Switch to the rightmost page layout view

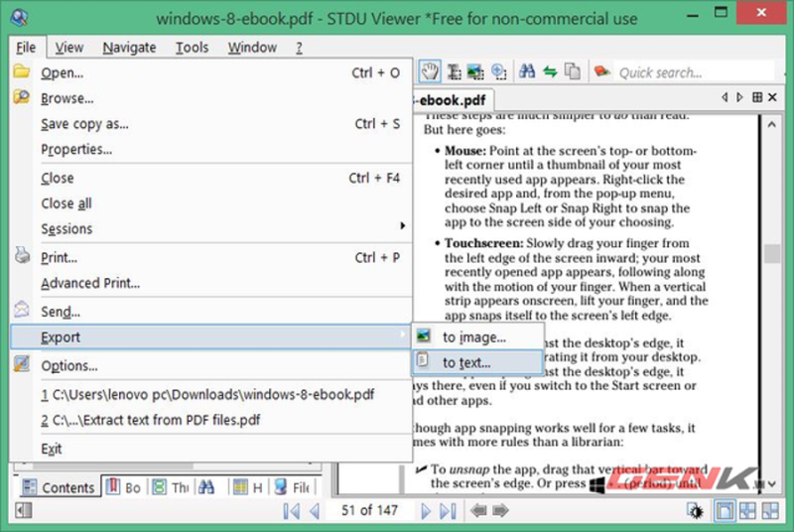(770, 510)
